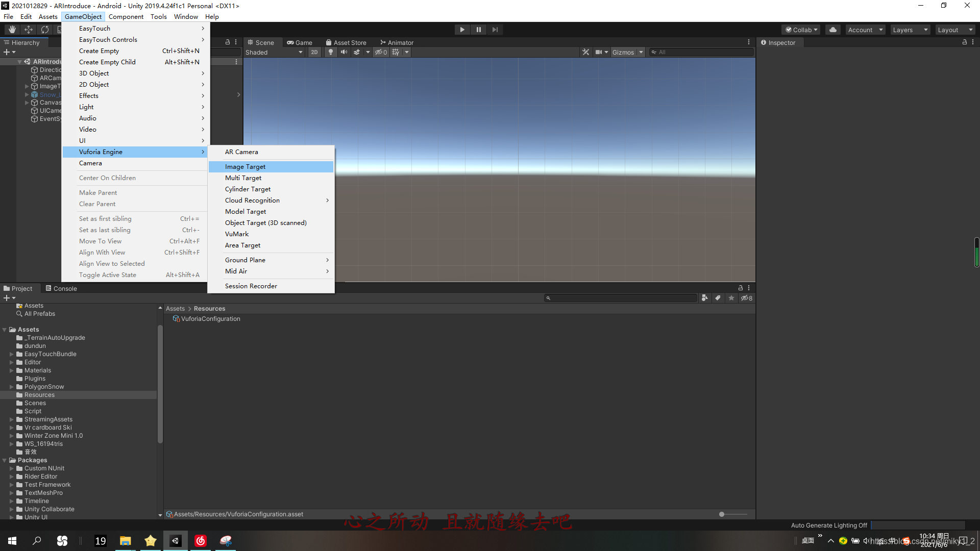The height and width of the screenshot is (551, 980).
Task: Select the Move tool in toolbar
Action: [29, 30]
